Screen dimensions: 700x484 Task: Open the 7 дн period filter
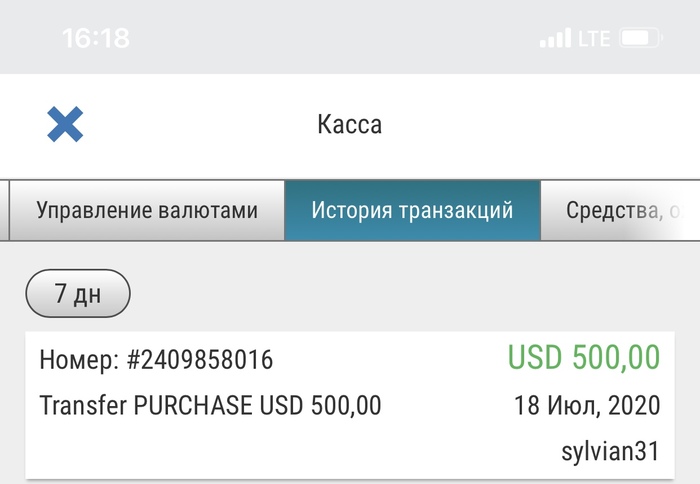(78, 293)
